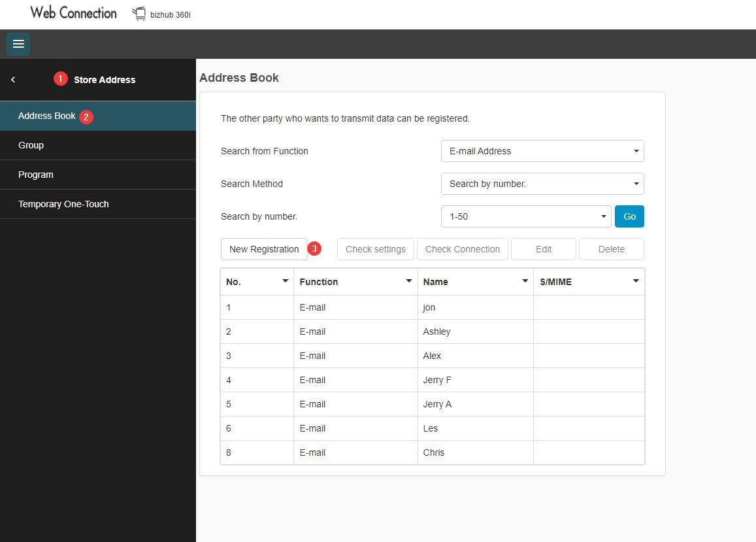Select Temporary One-Touch from the sidebar

(x=63, y=204)
